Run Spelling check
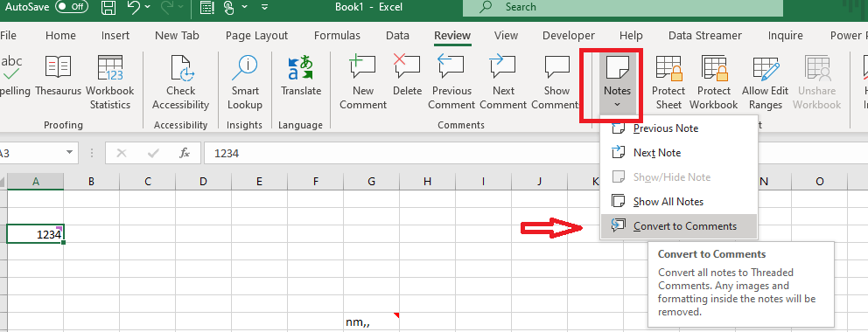Viewport: 868px width, 332px height. (14, 76)
